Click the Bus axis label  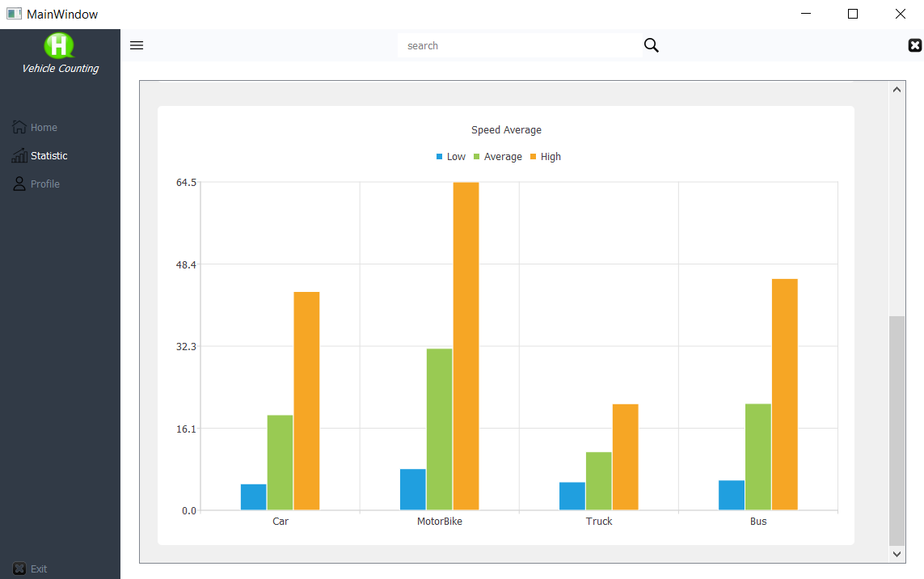click(x=758, y=522)
